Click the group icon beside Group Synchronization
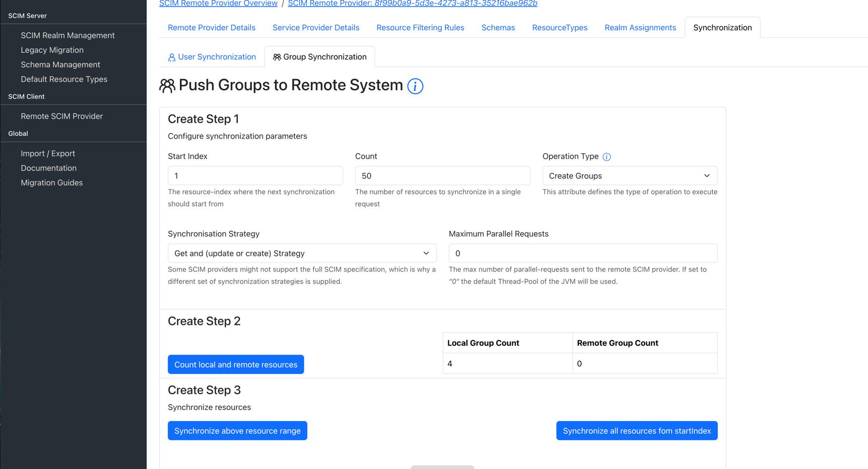 click(276, 57)
